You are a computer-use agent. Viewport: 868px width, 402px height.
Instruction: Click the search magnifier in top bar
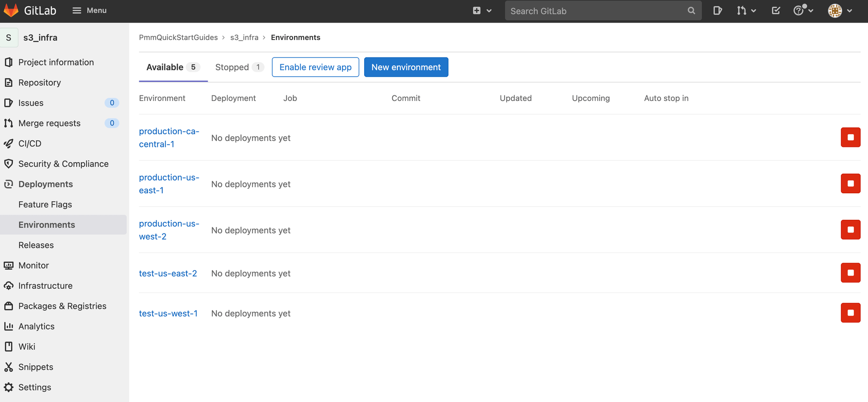691,11
